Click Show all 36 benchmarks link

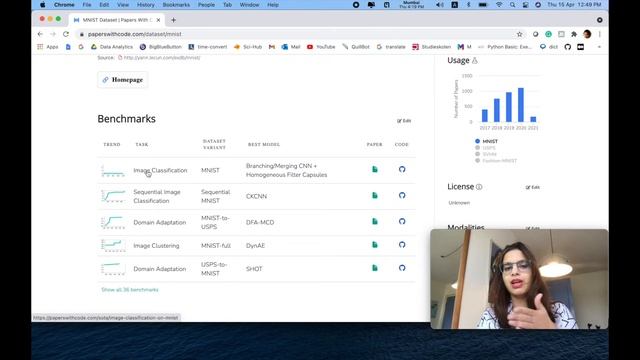(130, 290)
